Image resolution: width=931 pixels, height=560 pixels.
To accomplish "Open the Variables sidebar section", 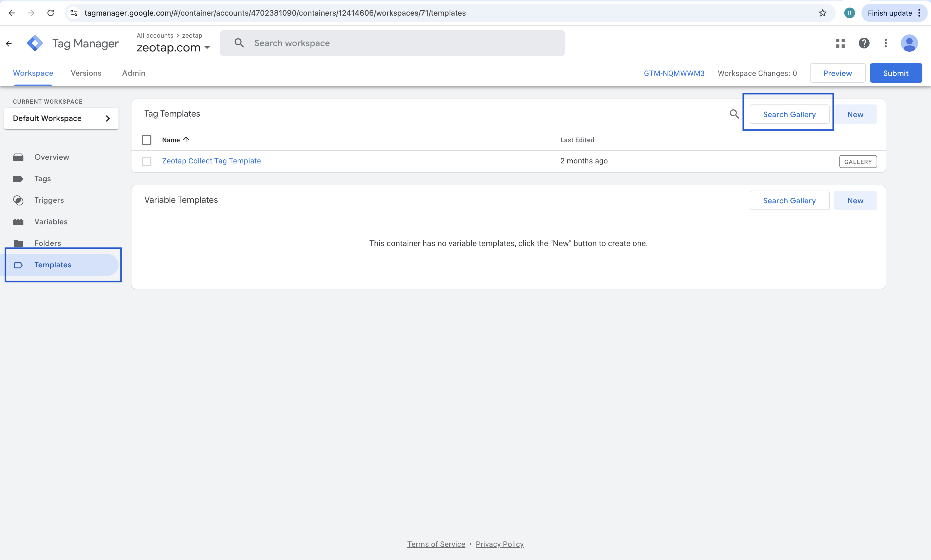I will click(51, 222).
